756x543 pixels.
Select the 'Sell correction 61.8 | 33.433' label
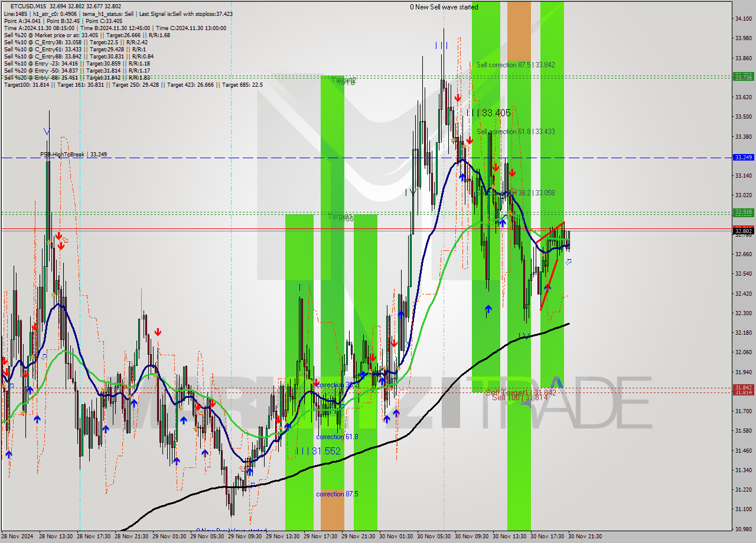[516, 132]
